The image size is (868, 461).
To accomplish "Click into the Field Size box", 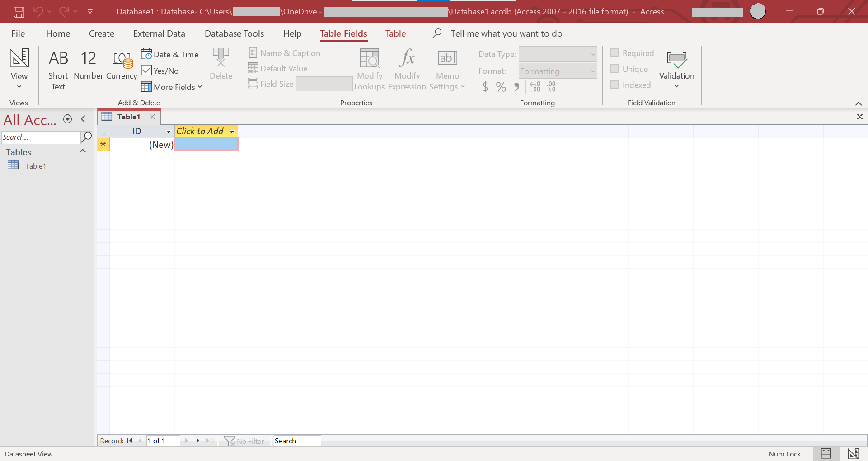I will pos(324,84).
